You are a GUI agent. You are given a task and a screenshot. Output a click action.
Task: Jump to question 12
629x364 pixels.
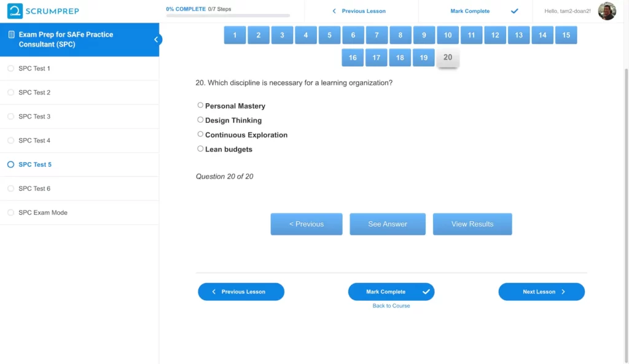495,35
